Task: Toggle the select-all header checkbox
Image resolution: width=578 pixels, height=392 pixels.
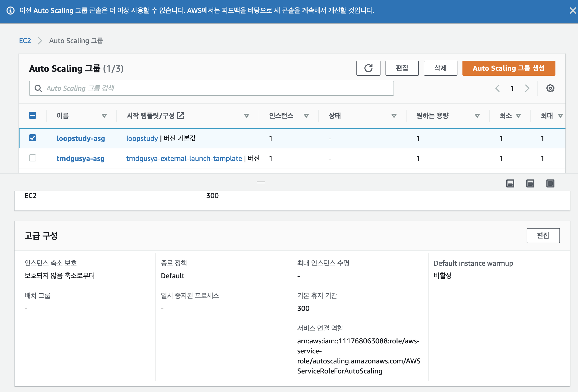Action: (33, 116)
